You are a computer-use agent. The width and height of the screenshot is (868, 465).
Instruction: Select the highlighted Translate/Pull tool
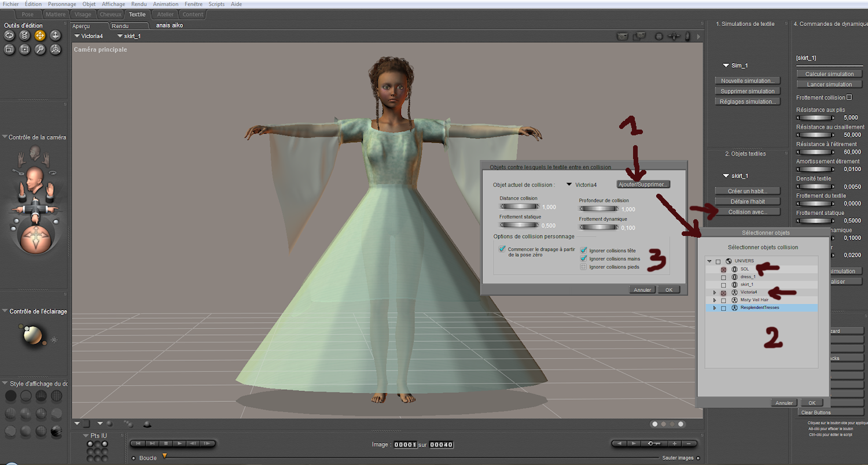pyautogui.click(x=40, y=35)
